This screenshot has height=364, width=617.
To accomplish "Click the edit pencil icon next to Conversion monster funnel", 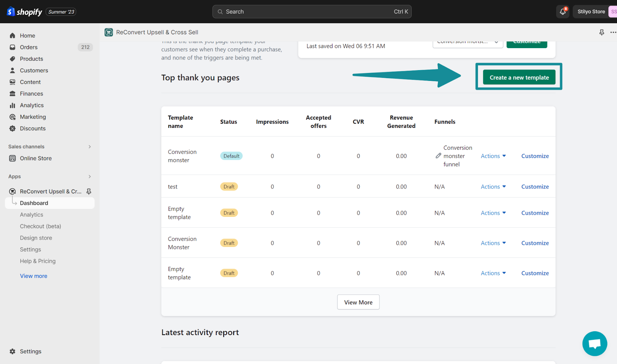I will coord(438,156).
